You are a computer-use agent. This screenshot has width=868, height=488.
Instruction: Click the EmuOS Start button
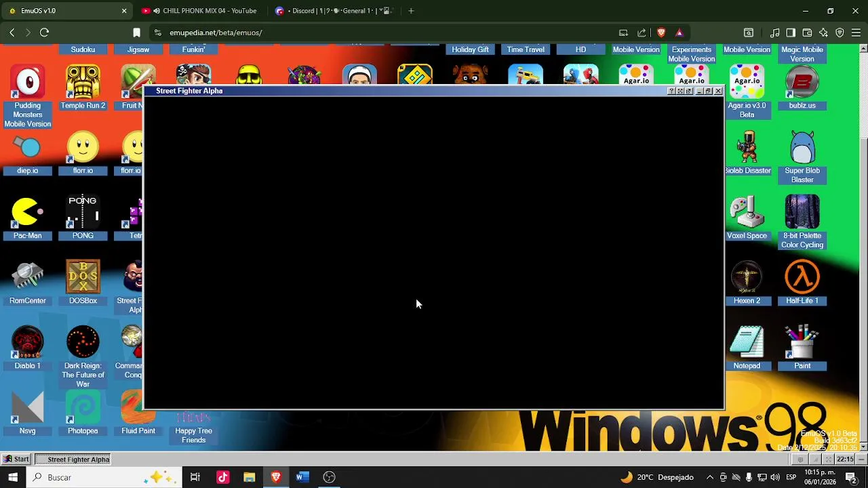click(16, 459)
